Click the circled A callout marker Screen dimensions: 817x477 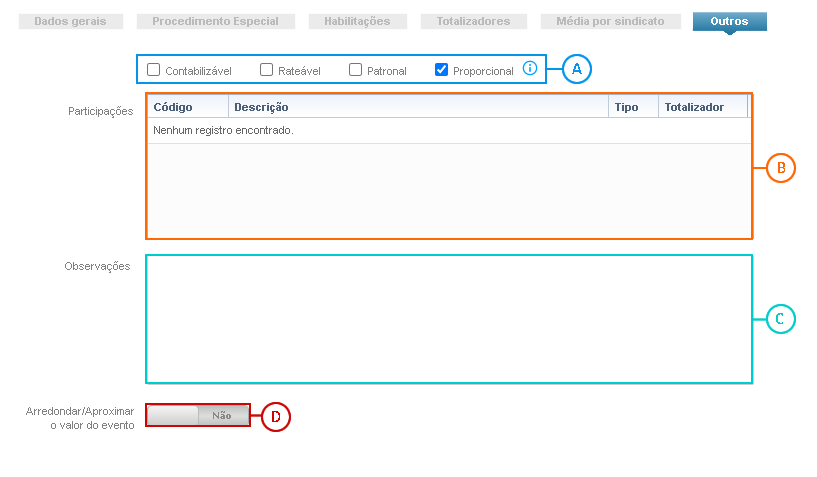click(x=576, y=69)
